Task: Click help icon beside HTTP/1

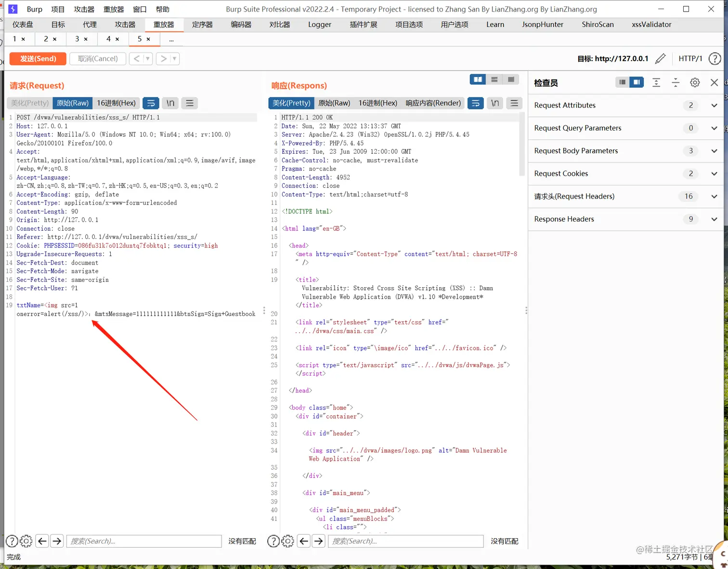Action: pyautogui.click(x=715, y=59)
